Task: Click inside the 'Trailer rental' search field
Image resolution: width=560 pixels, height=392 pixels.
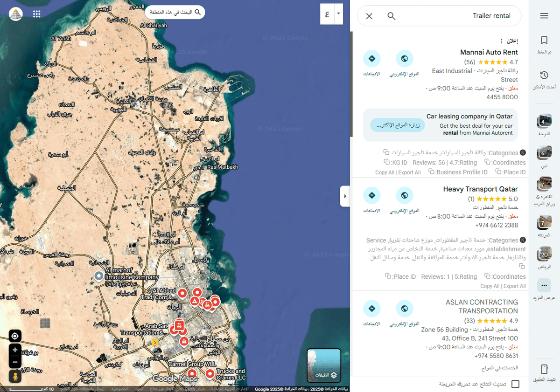Action: pyautogui.click(x=491, y=16)
